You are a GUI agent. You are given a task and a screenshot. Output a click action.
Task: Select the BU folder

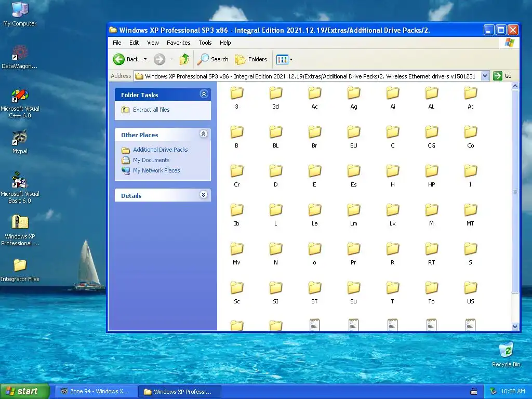click(353, 137)
